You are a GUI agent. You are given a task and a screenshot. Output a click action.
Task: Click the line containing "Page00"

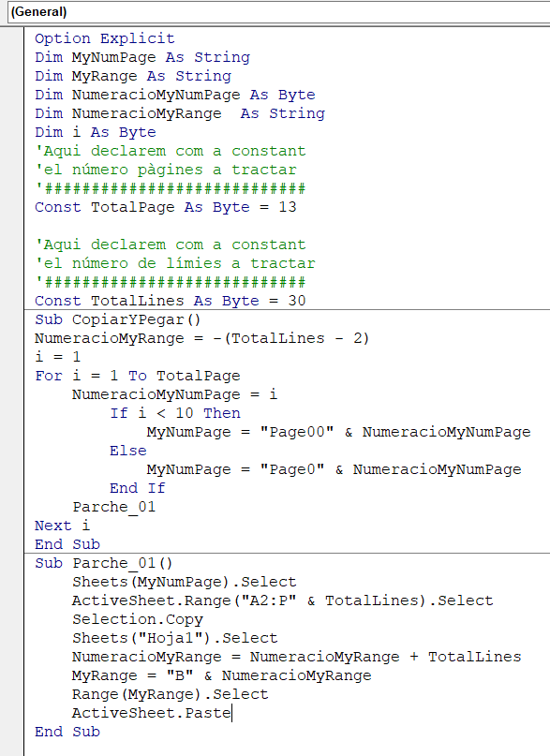click(339, 432)
